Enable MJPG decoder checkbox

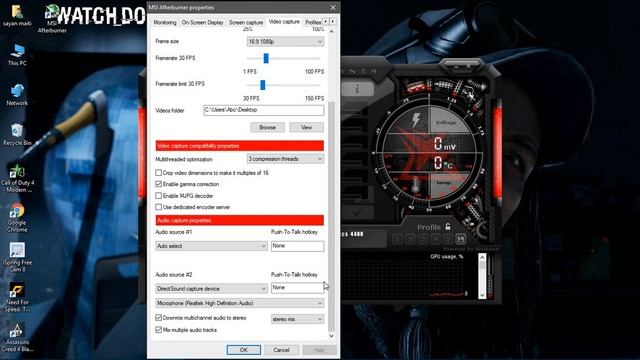158,196
